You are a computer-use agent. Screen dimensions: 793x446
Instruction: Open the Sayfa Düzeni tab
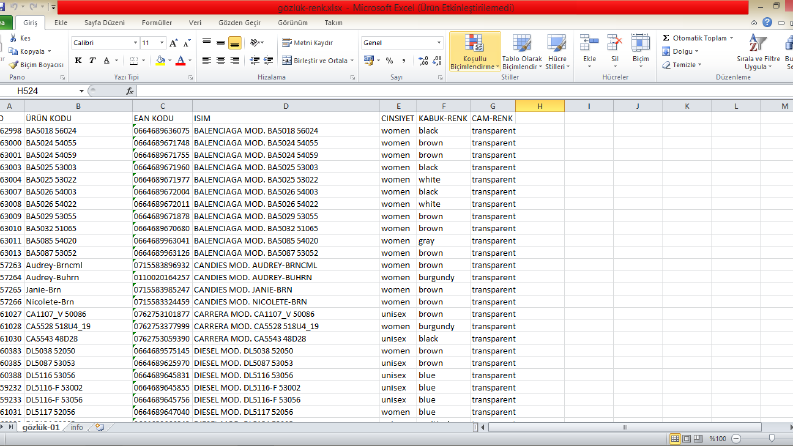click(104, 23)
